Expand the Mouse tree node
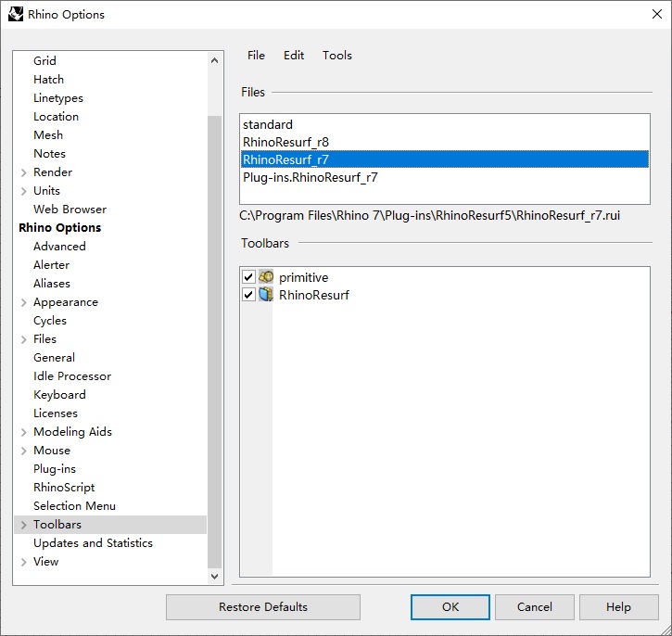Viewport: 672px width, 636px height. coord(24,451)
